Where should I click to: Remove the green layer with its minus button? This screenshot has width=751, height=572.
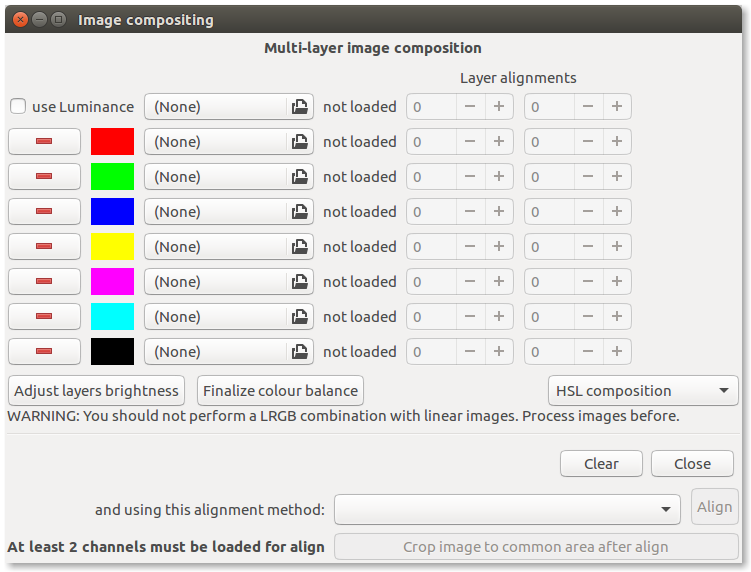44,177
